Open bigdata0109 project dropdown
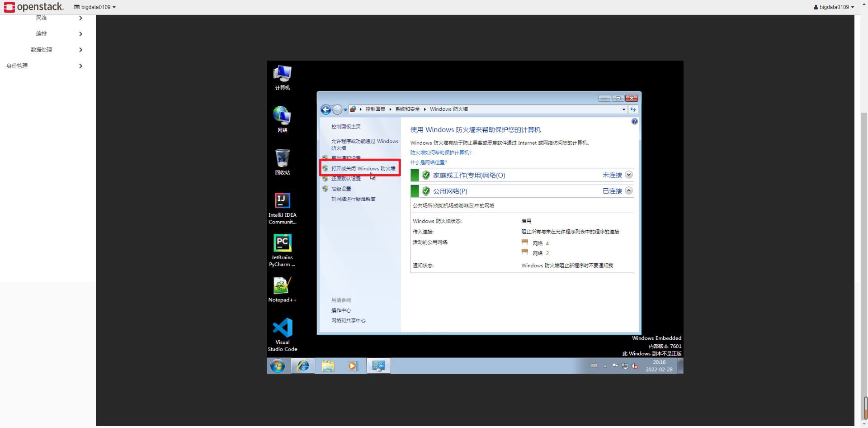Viewport: 868px width, 428px height. point(95,7)
